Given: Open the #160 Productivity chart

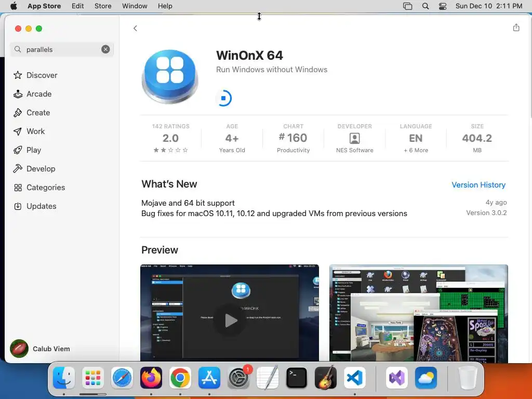Looking at the screenshot, I should 293,138.
